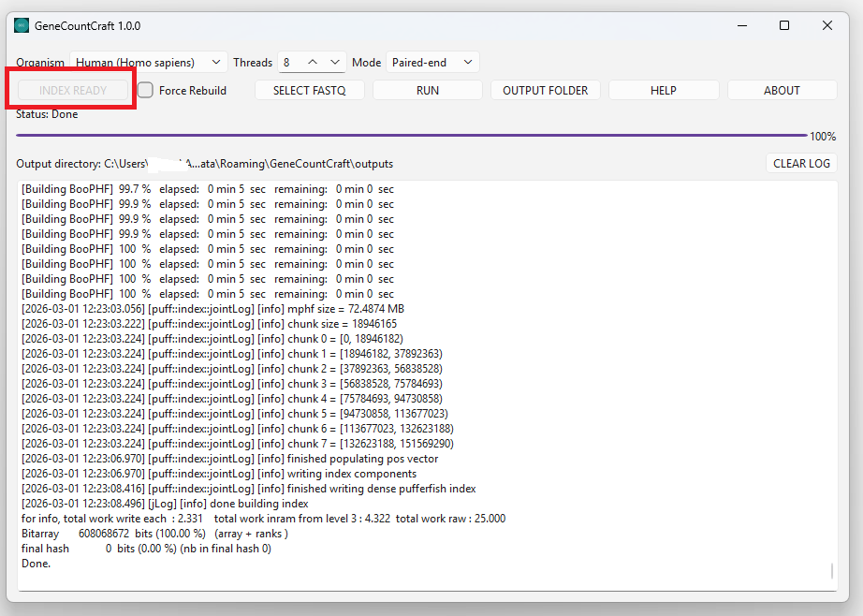
Task: Open the Mode dropdown showing Paired-end
Action: (x=432, y=62)
